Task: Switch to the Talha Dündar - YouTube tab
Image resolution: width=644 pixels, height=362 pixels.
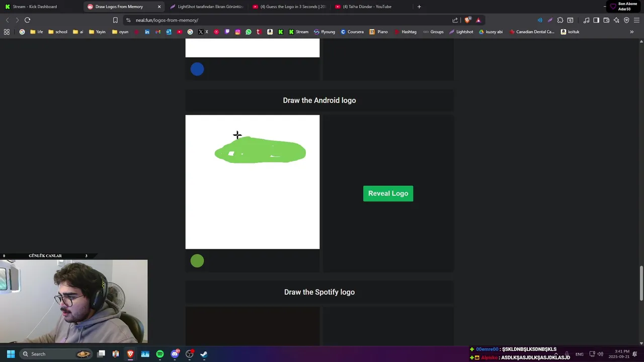Action: 371,7
